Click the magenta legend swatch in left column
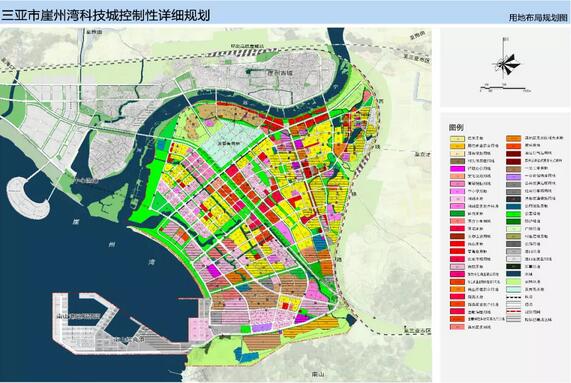The height and width of the screenshot is (383, 571). pyautogui.click(x=457, y=169)
